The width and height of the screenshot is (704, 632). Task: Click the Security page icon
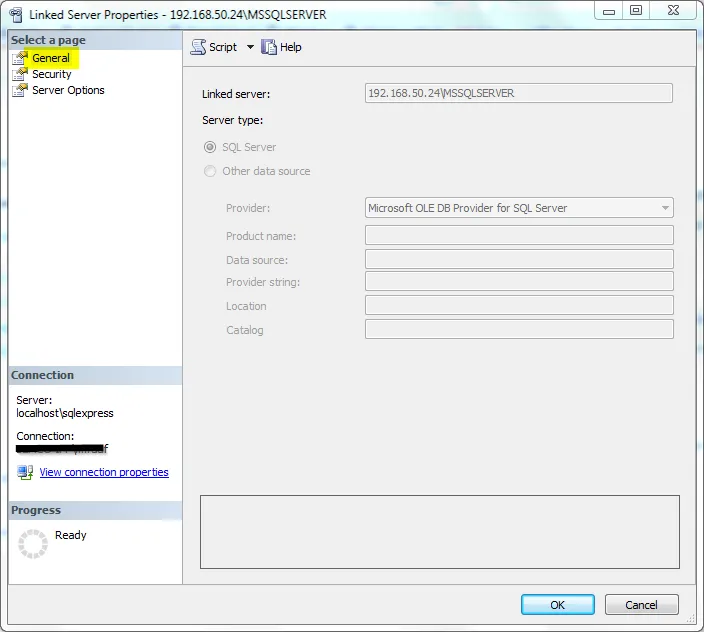tap(20, 74)
